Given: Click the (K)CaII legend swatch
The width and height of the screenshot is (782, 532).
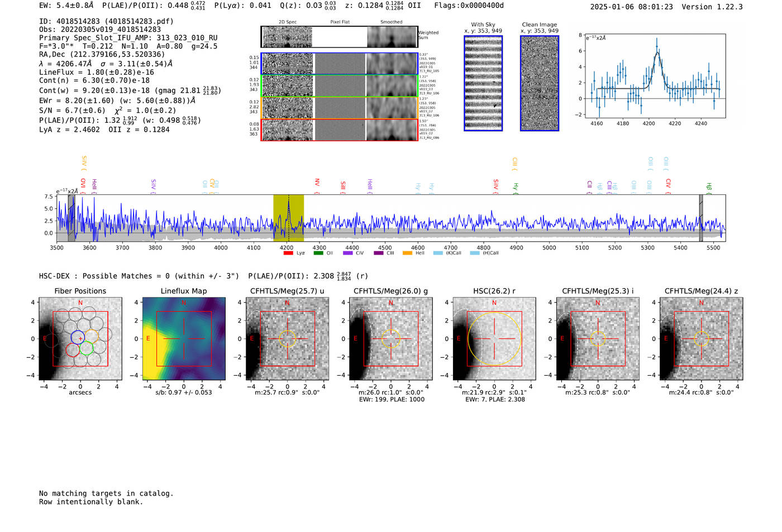Looking at the screenshot, I should 437,253.
